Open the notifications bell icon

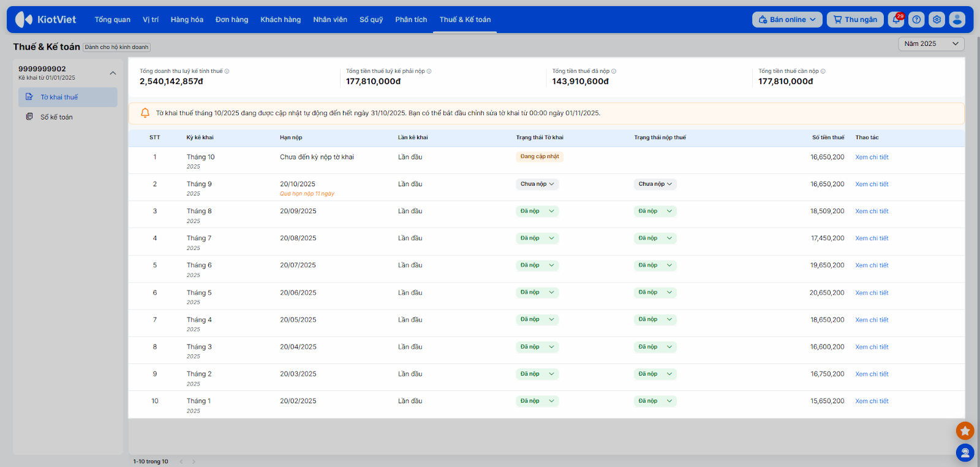896,20
